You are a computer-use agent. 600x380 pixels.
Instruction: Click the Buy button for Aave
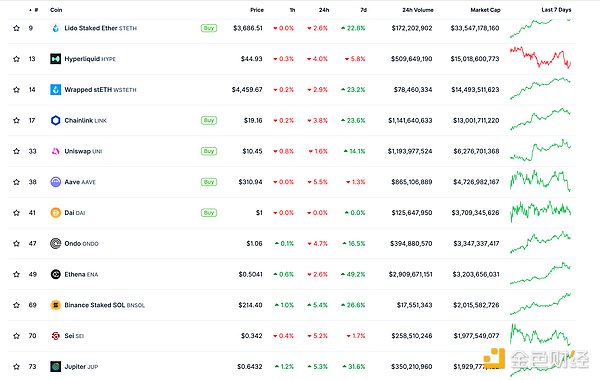click(209, 182)
